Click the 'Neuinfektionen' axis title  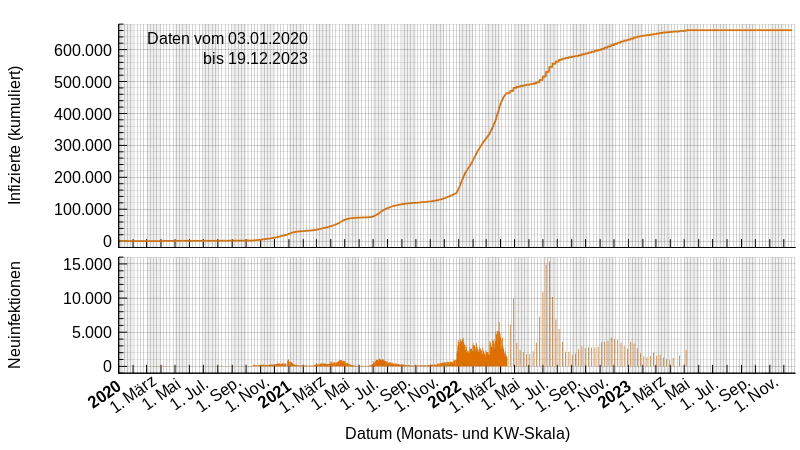point(14,315)
